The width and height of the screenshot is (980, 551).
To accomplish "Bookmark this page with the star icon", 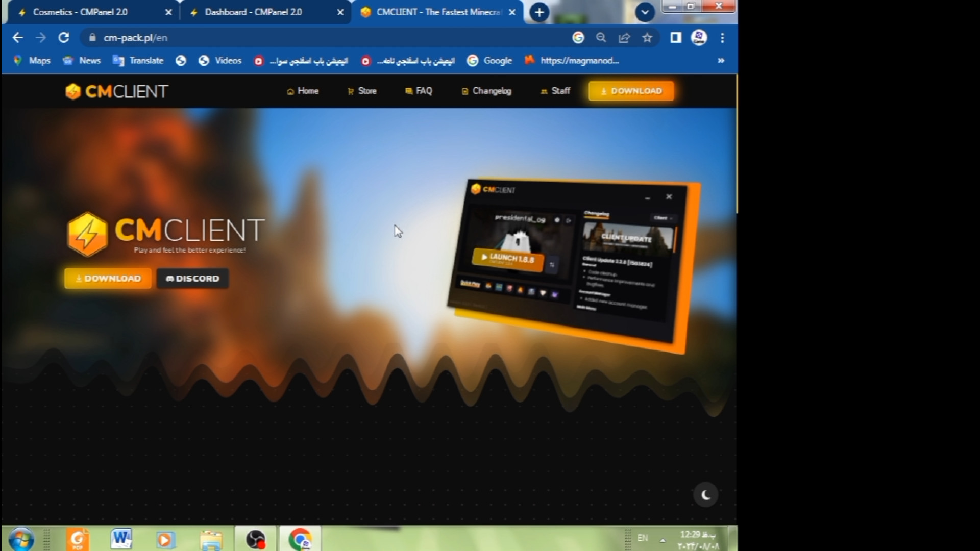I will 647,38.
